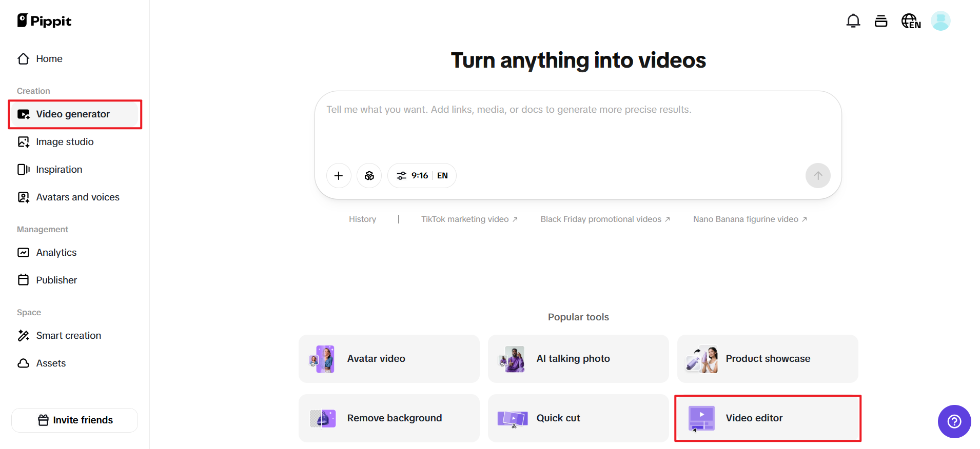The image size is (980, 449).
Task: Click the plus button to add media
Action: (339, 176)
